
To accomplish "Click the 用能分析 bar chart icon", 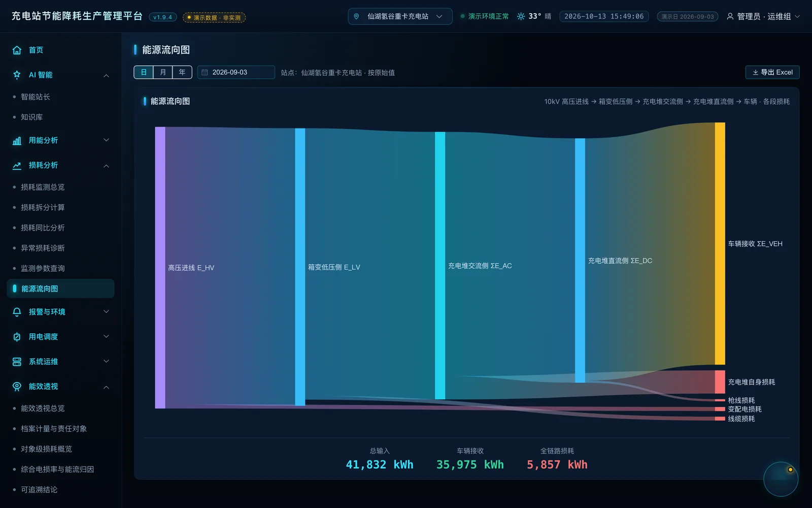I will (17, 140).
